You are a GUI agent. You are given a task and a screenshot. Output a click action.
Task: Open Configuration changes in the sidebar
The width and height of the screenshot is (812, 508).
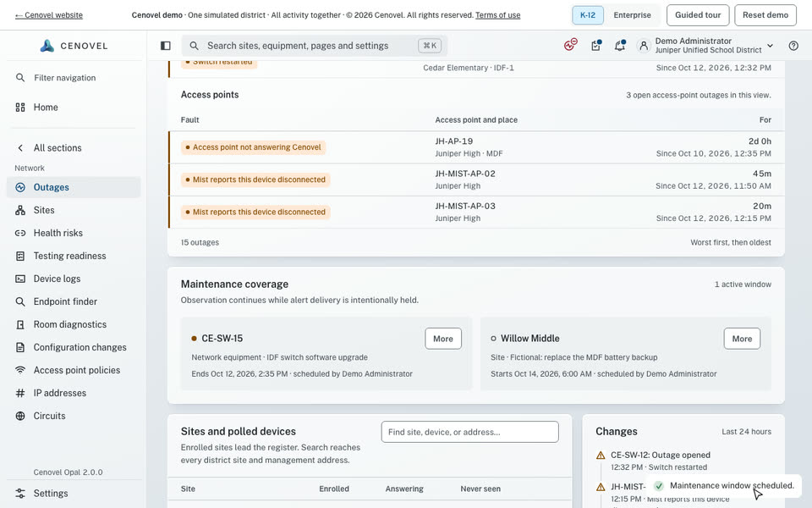tap(74, 347)
